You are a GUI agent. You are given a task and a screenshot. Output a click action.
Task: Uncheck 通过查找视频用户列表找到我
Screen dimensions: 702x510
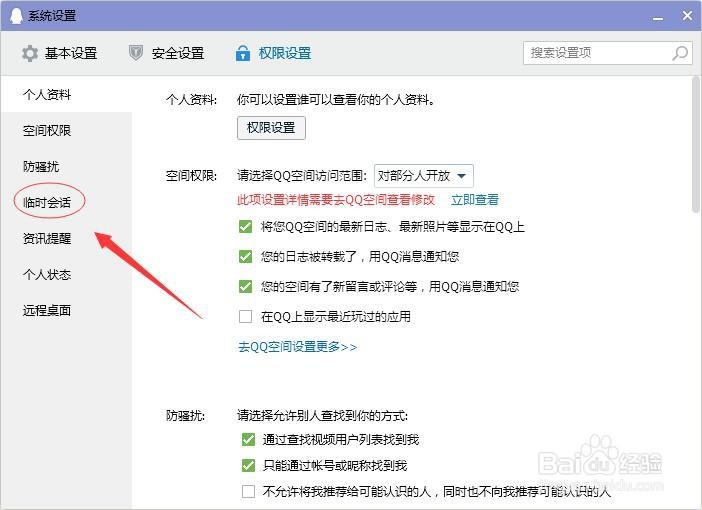[x=248, y=440]
